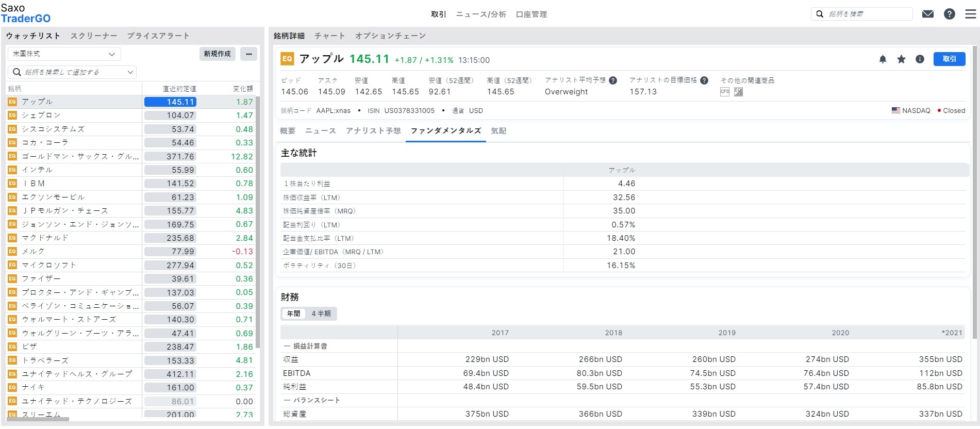Click the EQ icon for マクドナルド row
Viewport: 980px width, 429px height.
click(x=12, y=238)
